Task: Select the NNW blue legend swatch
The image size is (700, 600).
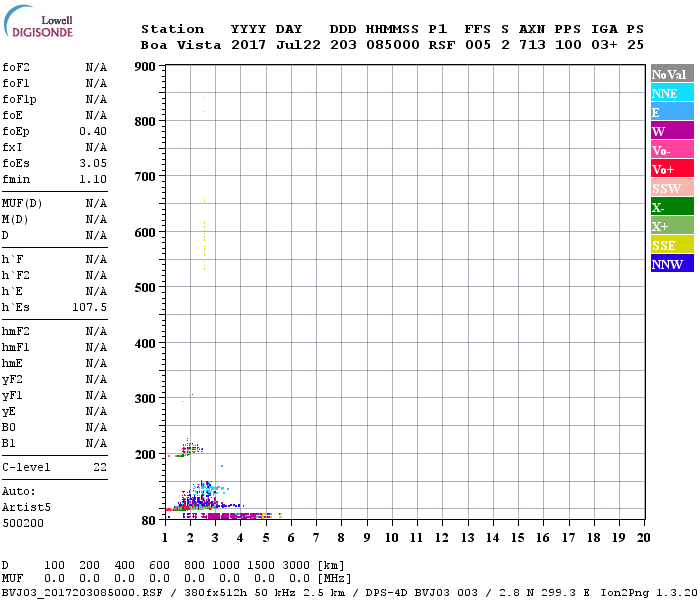Action: (x=671, y=264)
